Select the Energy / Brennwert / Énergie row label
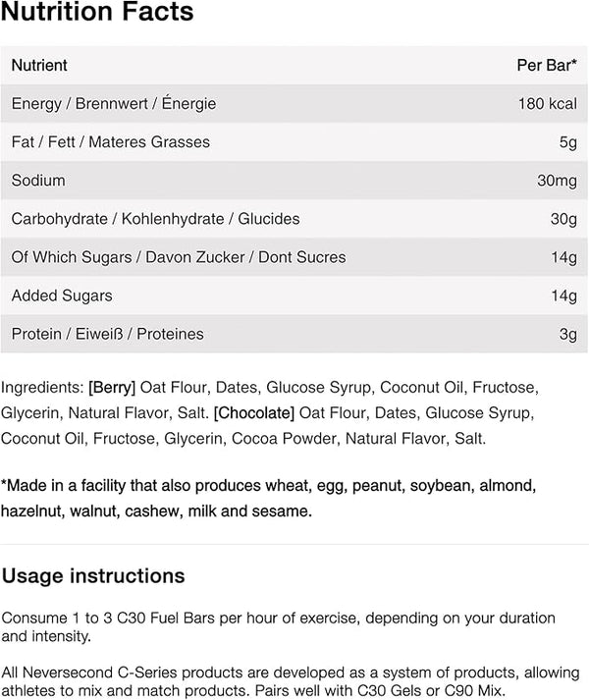589x700 pixels. coord(114,104)
